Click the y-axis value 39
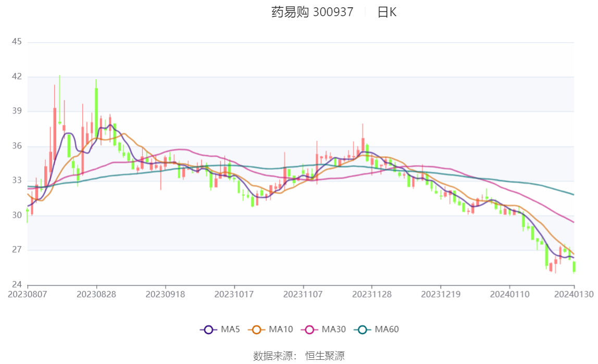Viewport: 598px width, 364px height. tap(17, 111)
